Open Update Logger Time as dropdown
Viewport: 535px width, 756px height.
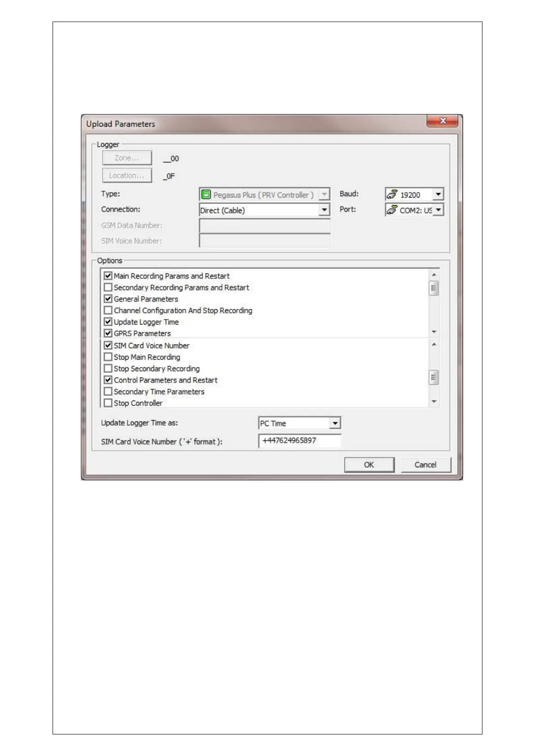click(x=335, y=423)
